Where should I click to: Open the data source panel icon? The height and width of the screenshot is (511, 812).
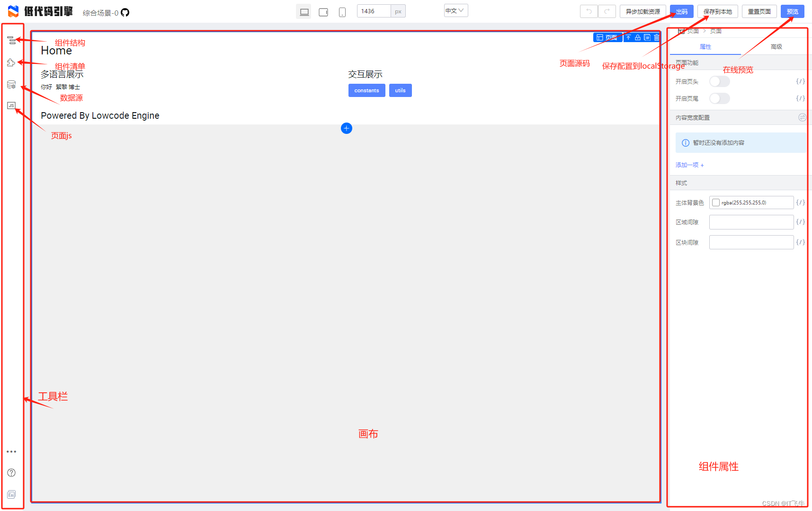tap(11, 84)
